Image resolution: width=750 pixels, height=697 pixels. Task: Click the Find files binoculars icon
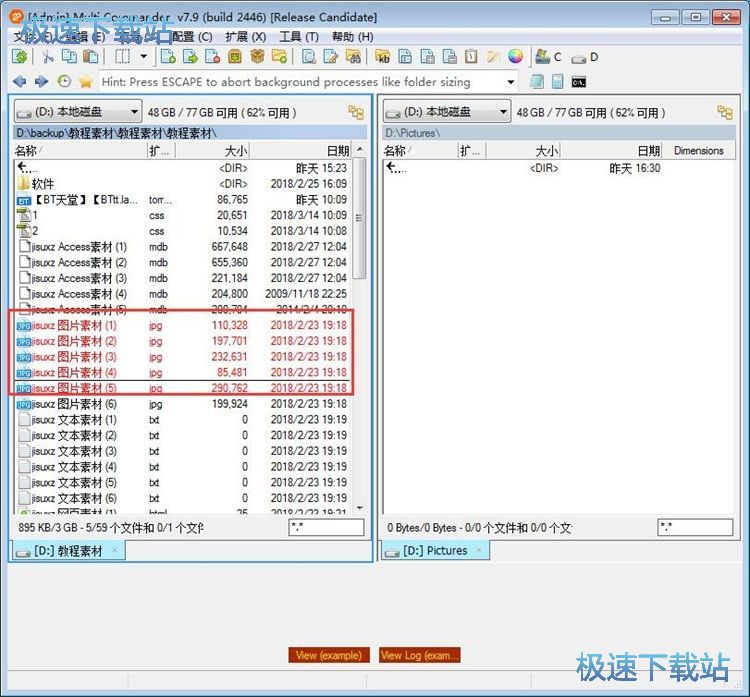coord(353,57)
